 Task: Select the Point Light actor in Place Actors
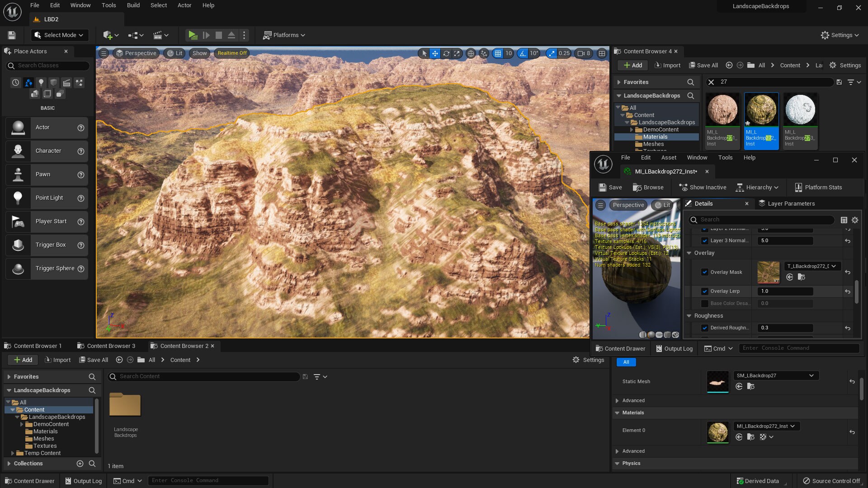pos(47,198)
